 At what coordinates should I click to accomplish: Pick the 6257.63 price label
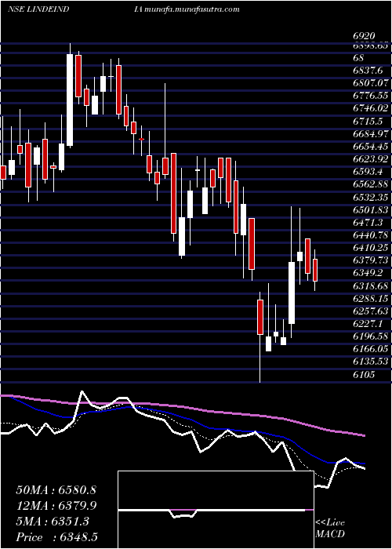point(371,311)
